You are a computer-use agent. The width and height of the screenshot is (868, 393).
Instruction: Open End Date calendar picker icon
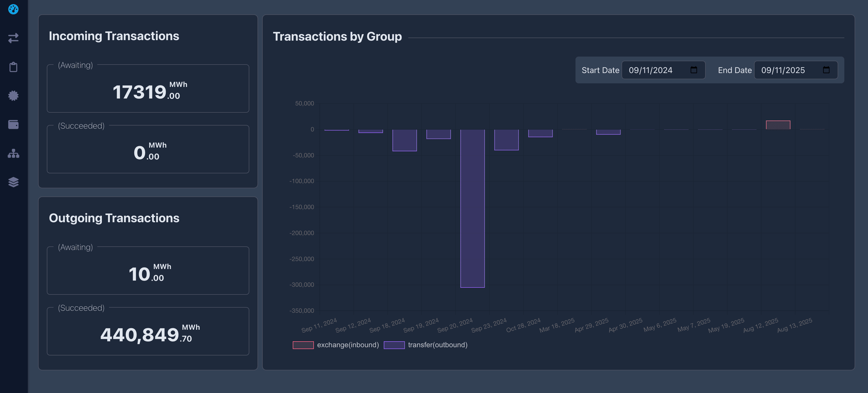826,70
